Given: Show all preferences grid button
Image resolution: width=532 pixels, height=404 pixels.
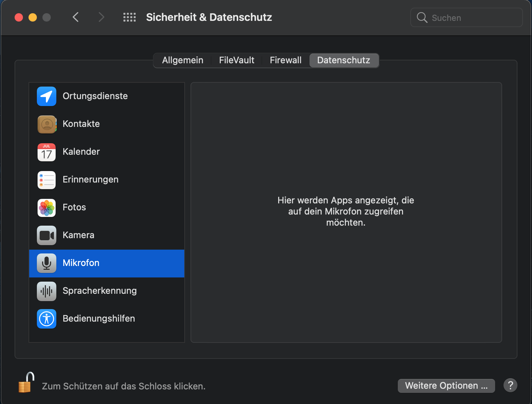Looking at the screenshot, I should click(x=129, y=17).
